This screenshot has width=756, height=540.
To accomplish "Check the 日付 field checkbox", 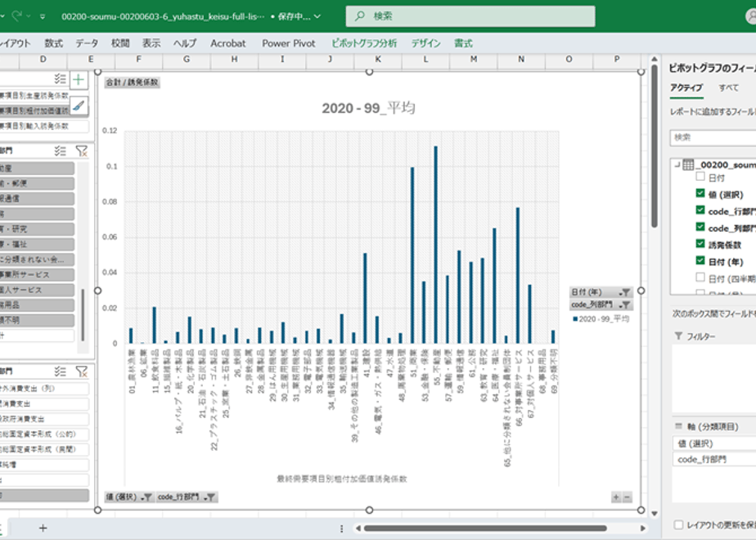I will coord(700,177).
